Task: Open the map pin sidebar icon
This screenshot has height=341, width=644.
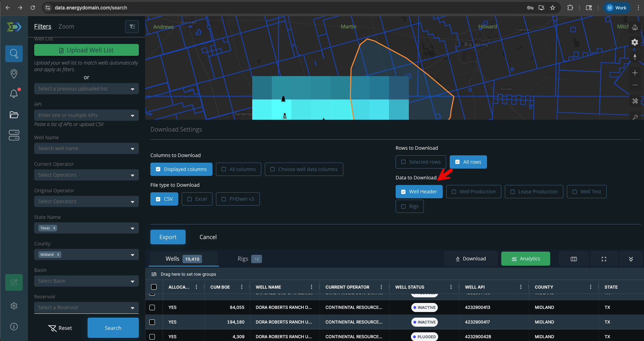Action: click(x=14, y=74)
